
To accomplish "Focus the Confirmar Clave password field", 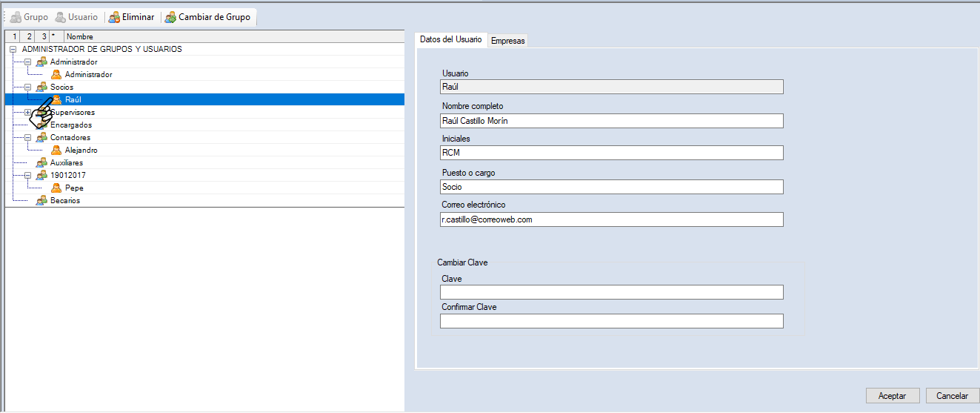I will [x=611, y=321].
